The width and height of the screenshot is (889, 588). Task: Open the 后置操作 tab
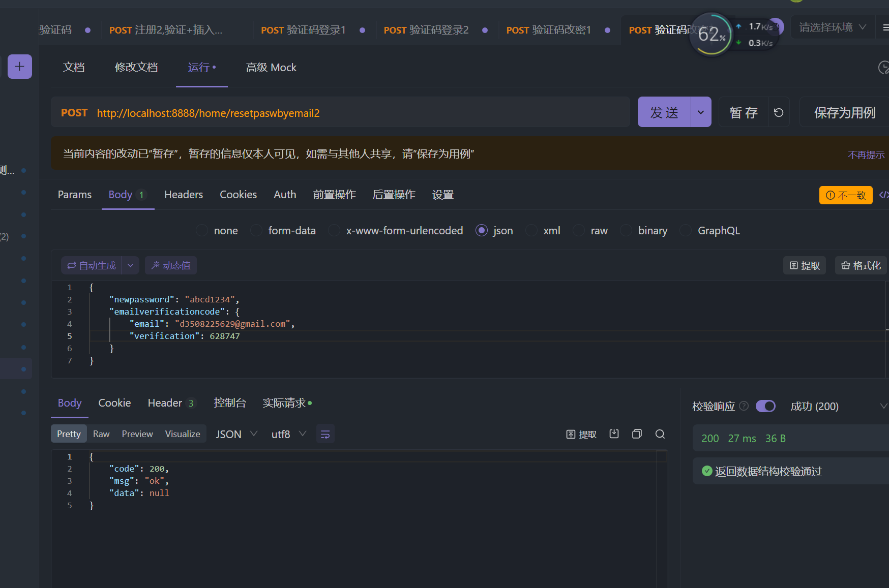394,195
